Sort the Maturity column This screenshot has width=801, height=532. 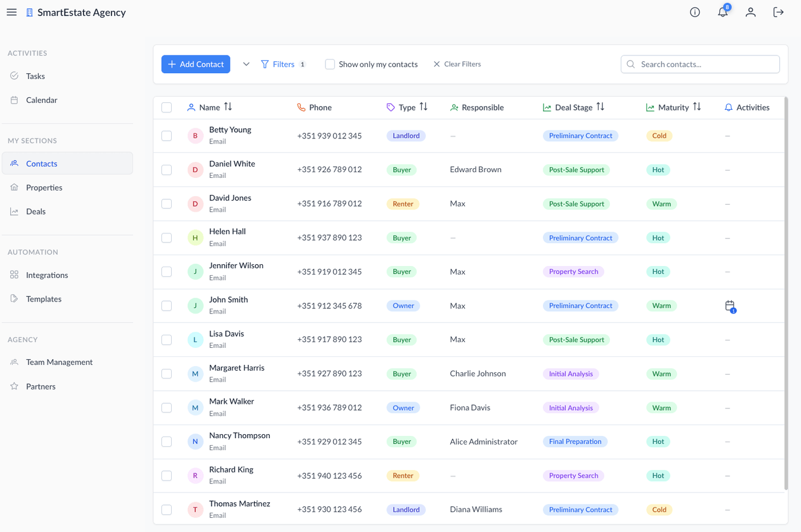(697, 107)
